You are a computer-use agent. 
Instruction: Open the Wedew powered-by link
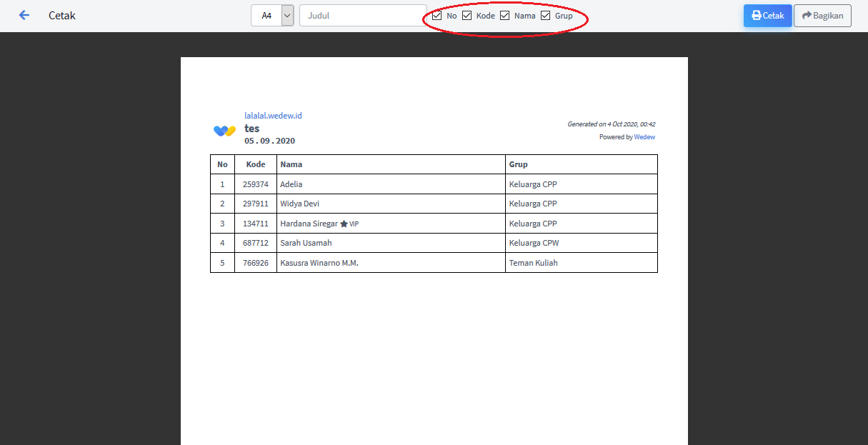644,137
